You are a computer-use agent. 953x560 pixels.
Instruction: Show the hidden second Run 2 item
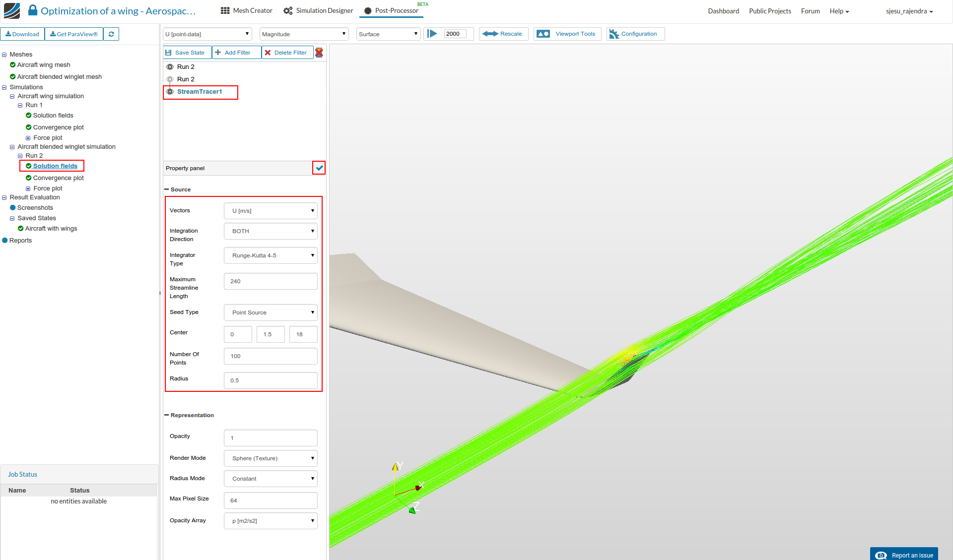pyautogui.click(x=170, y=79)
